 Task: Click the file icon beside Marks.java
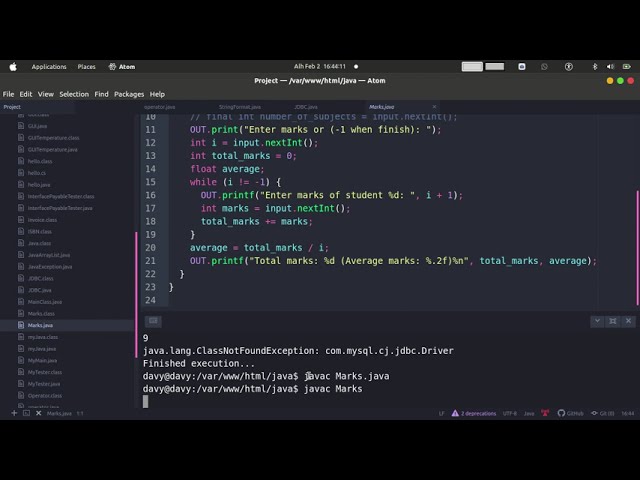21,325
